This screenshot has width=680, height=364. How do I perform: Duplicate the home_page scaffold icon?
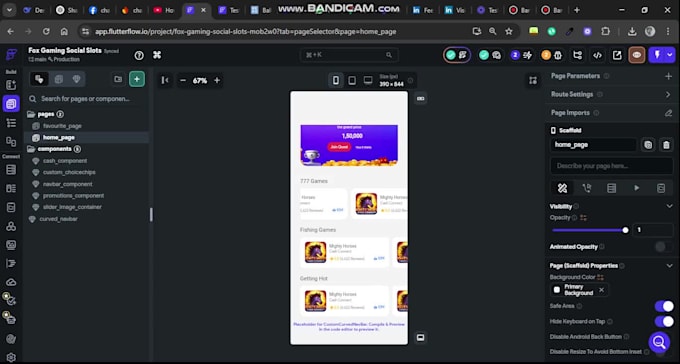[x=648, y=145]
